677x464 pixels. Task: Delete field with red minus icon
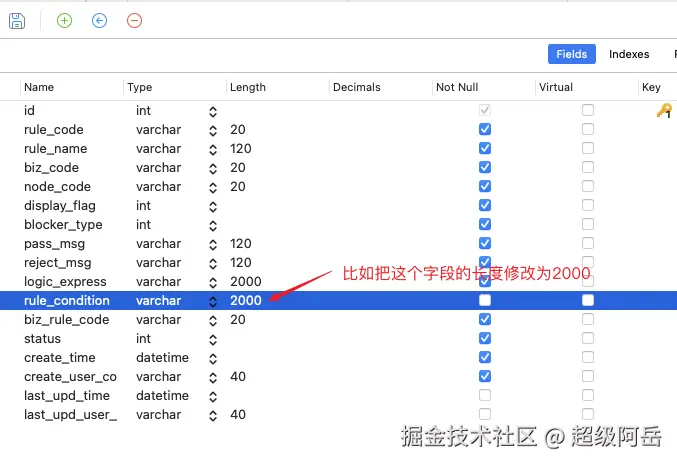134,20
